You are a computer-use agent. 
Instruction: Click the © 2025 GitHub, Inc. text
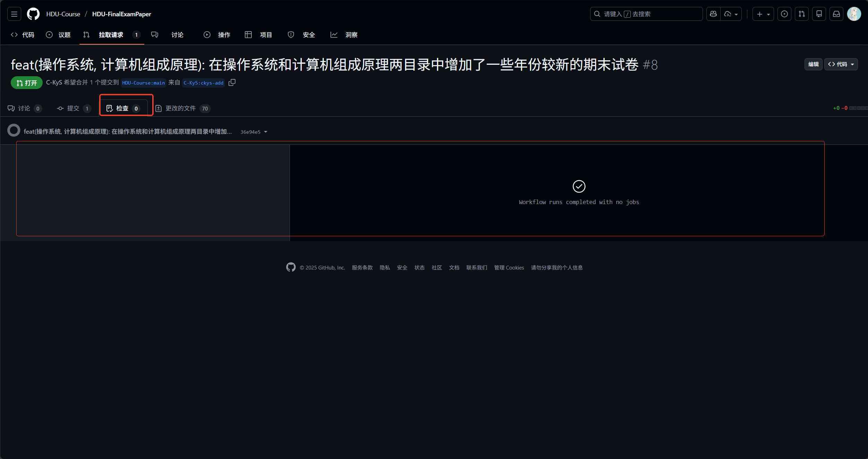[322, 268]
